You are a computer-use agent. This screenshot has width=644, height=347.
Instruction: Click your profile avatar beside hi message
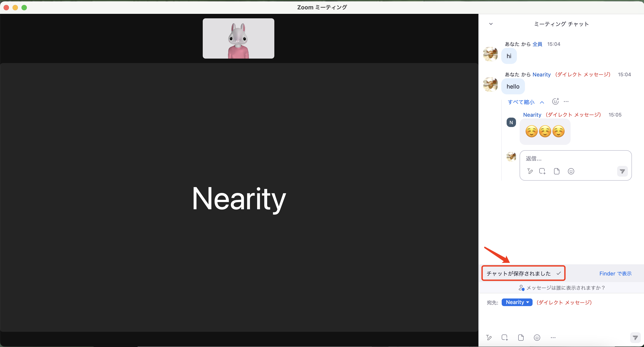pyautogui.click(x=490, y=54)
